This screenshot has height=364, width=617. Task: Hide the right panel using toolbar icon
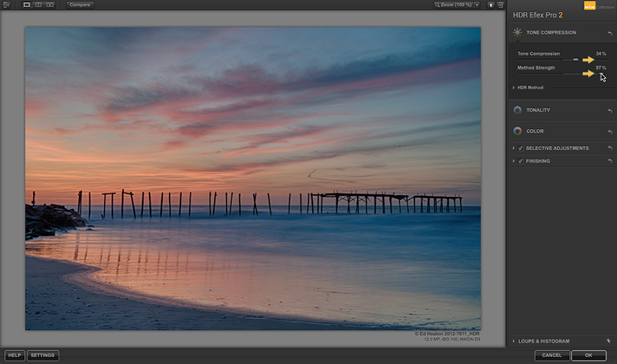point(500,5)
